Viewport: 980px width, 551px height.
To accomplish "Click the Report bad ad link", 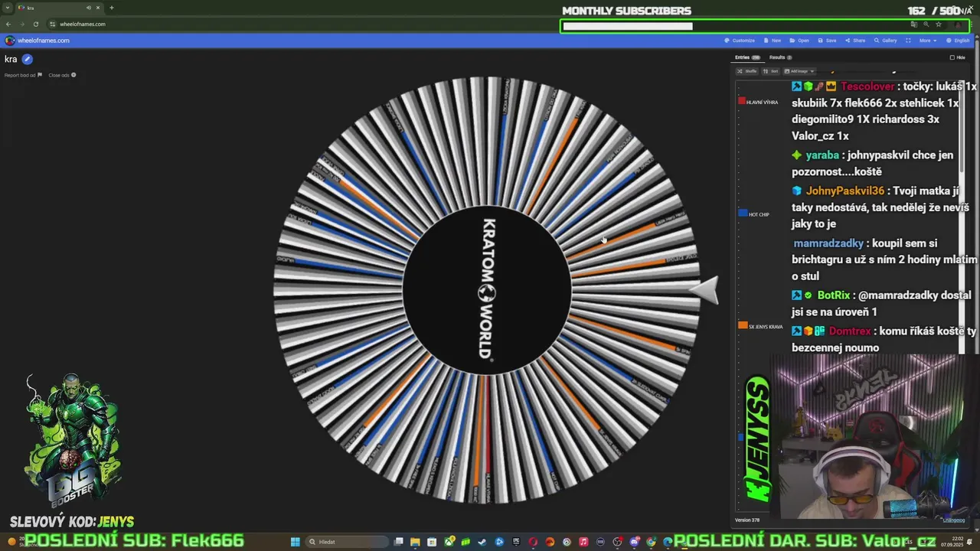I will [x=23, y=75].
